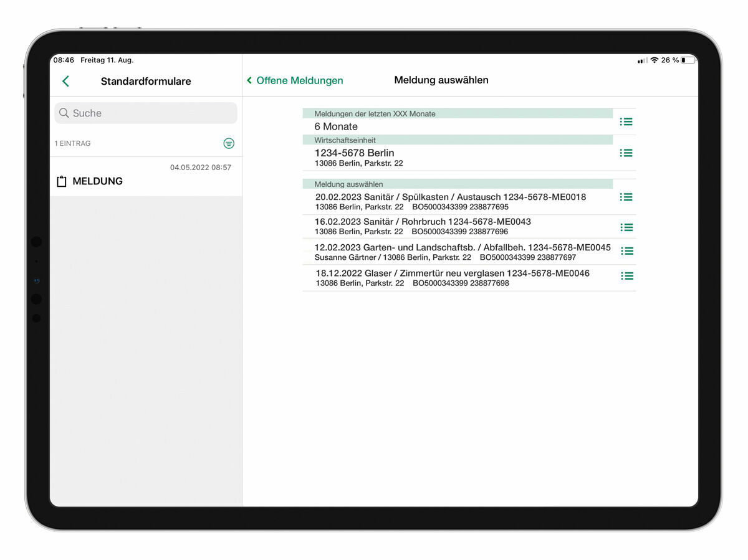Screen dimensions: 748x560
Task: Open the list icon for the Spülkasten Austausch meldung
Action: point(626,197)
